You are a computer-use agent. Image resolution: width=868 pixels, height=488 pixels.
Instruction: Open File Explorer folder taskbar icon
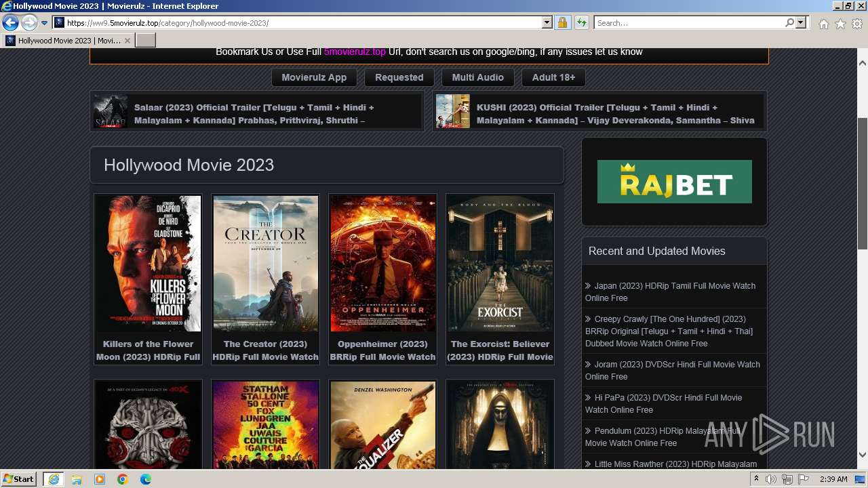77,479
